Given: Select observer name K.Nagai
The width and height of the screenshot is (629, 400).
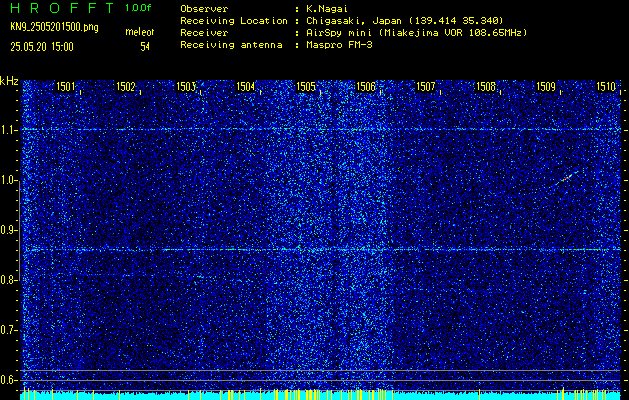Looking at the screenshot, I should [x=329, y=9].
